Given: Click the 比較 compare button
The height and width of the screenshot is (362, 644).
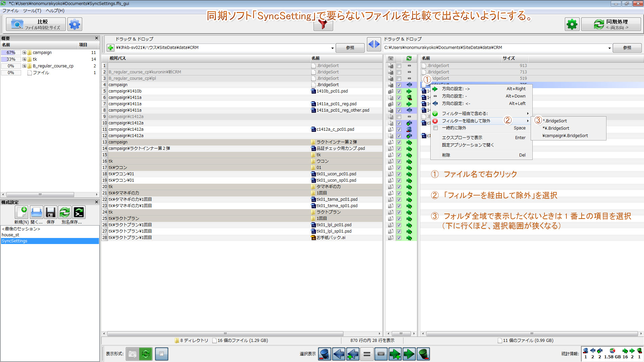Looking at the screenshot, I should (36, 24).
